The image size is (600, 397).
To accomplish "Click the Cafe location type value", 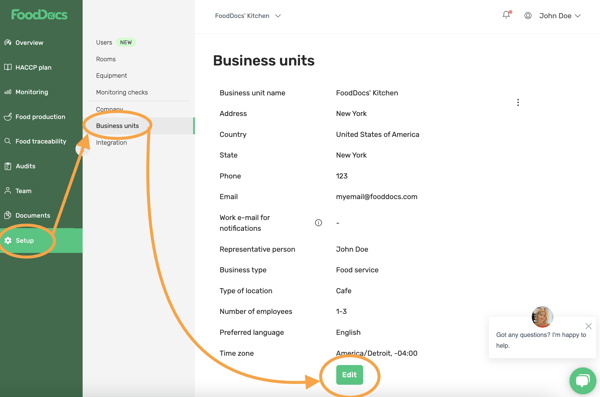I will pyautogui.click(x=344, y=291).
